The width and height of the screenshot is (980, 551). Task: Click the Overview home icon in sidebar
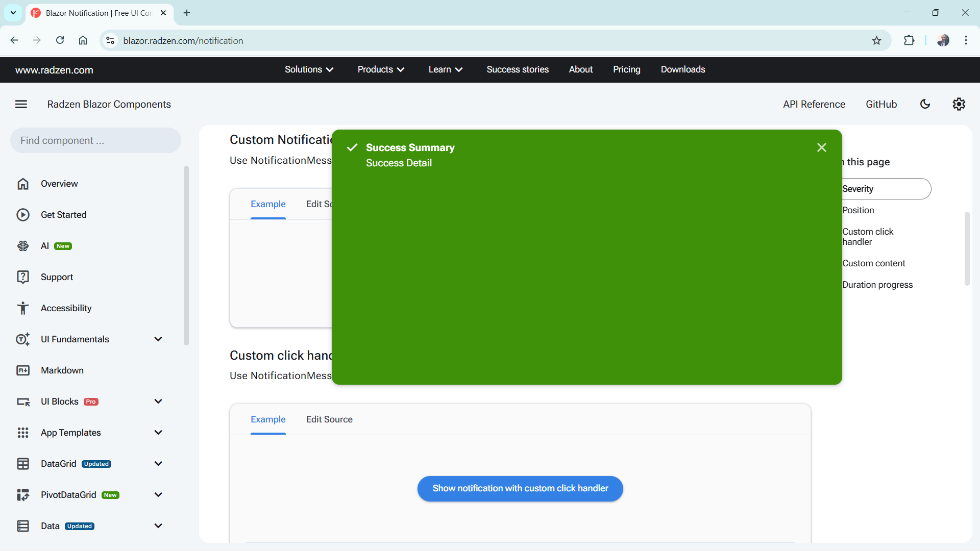[23, 184]
